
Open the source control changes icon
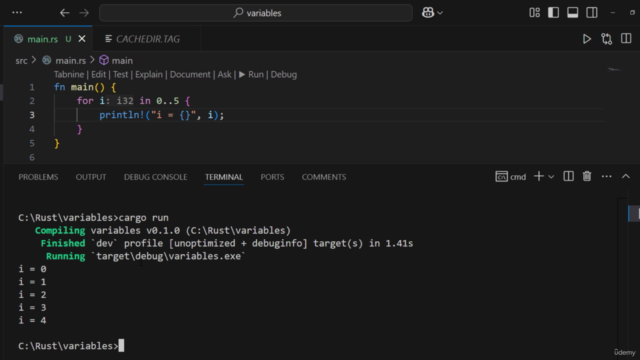click(607, 39)
